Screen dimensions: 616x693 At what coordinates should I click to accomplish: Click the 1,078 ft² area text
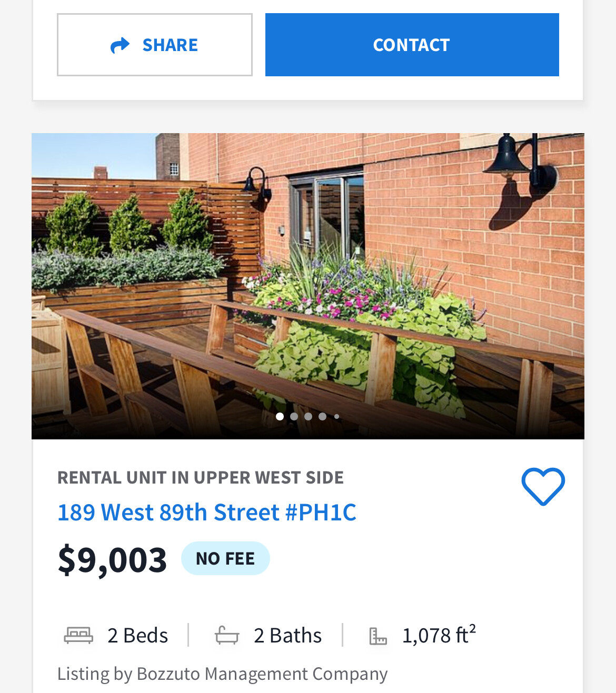pos(439,635)
